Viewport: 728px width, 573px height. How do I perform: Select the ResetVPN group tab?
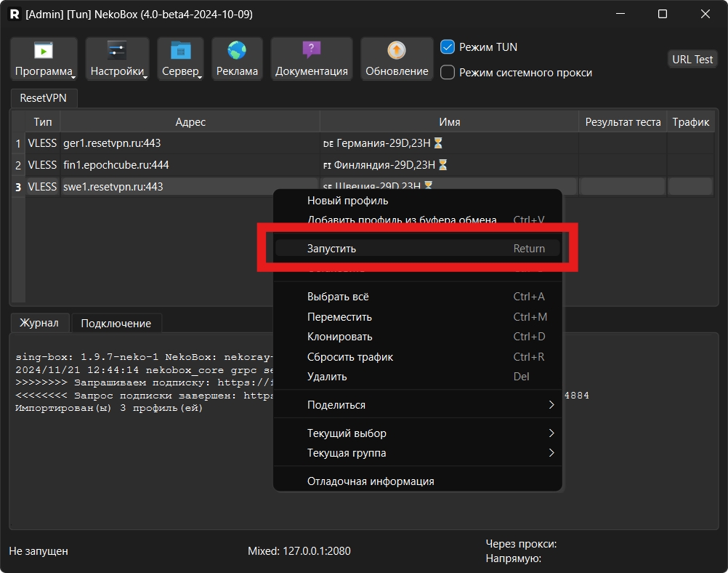(x=43, y=97)
